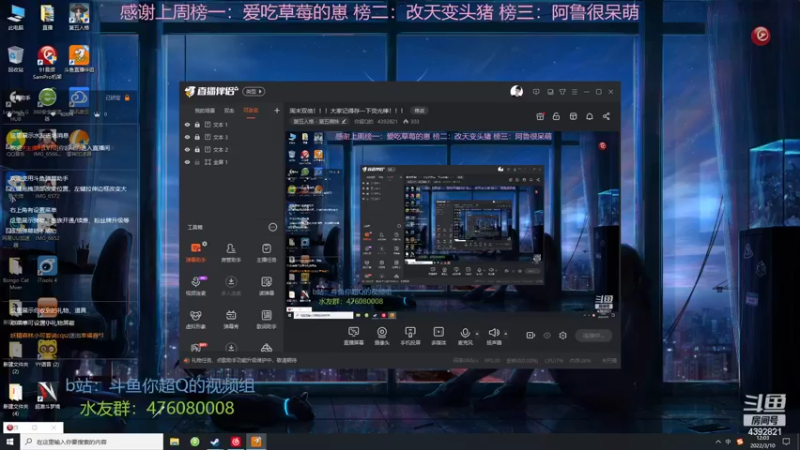Add 手机投屏 phone casting source

[410, 336]
